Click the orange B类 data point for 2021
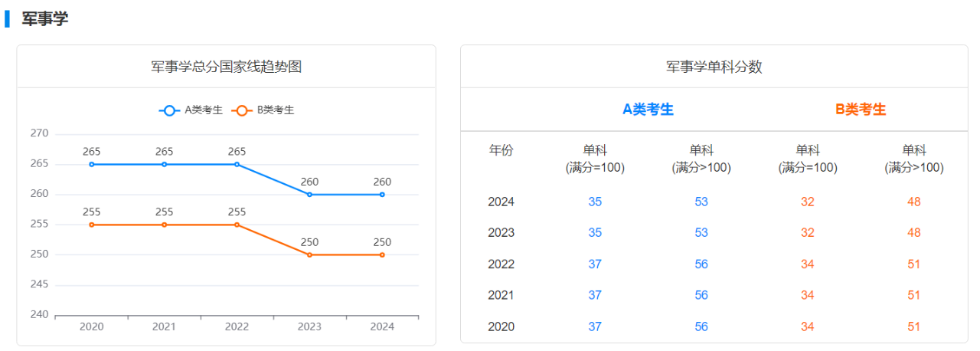980x351 pixels. [x=165, y=225]
